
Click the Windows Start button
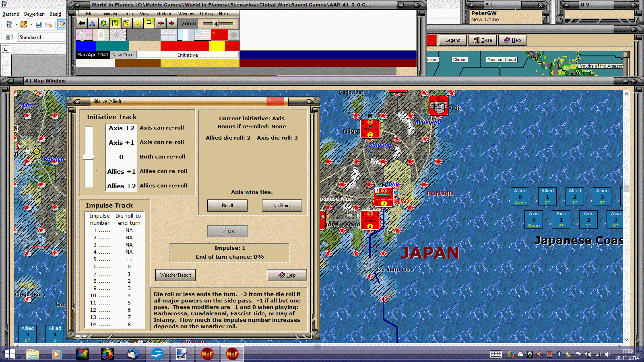coord(10,354)
